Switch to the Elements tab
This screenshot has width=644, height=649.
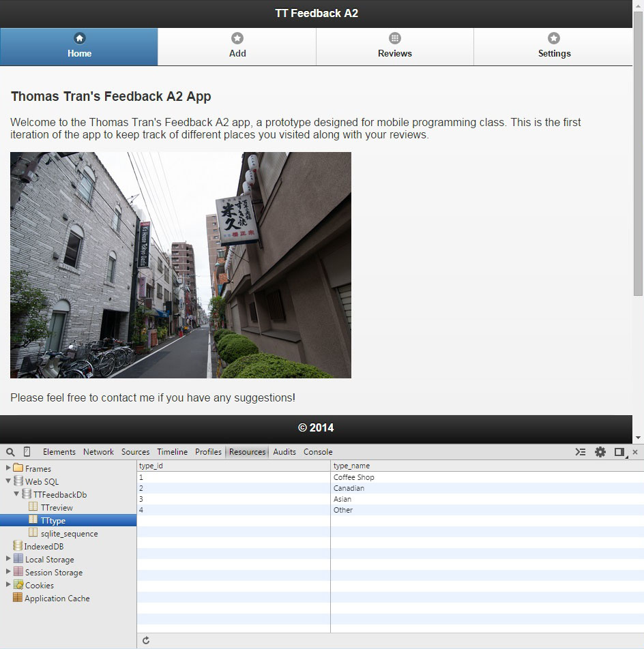pos(59,452)
